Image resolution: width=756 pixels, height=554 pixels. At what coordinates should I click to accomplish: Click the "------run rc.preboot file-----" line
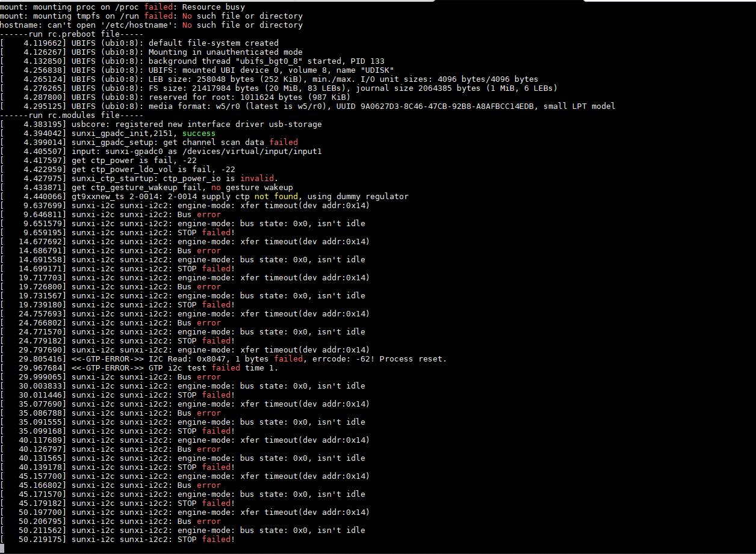(72, 34)
